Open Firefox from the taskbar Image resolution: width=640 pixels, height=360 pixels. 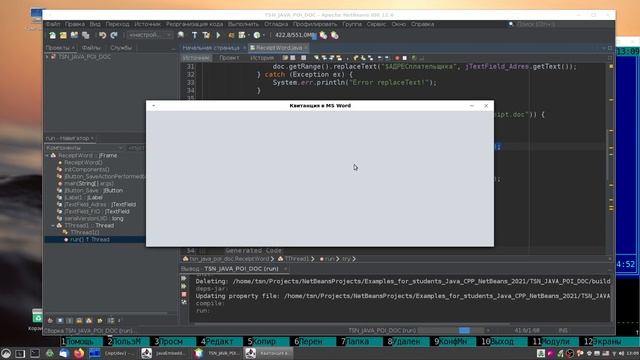click(x=79, y=353)
